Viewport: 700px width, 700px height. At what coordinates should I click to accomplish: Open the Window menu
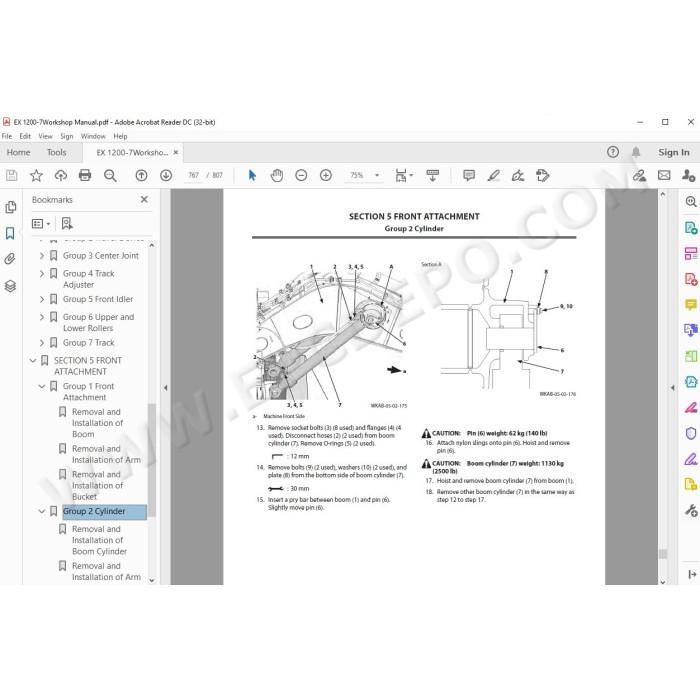coord(93,136)
